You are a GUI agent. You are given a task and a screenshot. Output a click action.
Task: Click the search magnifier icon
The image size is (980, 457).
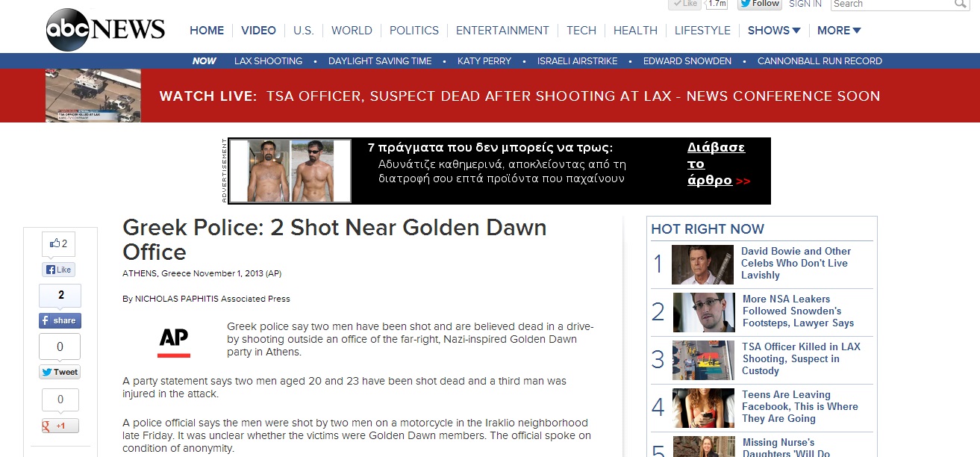(961, 4)
